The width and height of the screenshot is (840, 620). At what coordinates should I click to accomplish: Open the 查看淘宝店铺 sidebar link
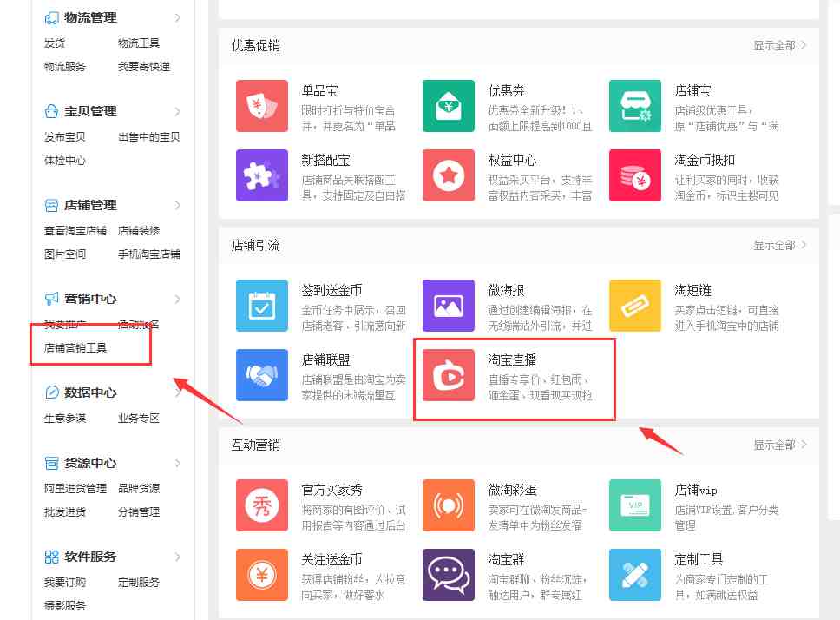[x=75, y=231]
